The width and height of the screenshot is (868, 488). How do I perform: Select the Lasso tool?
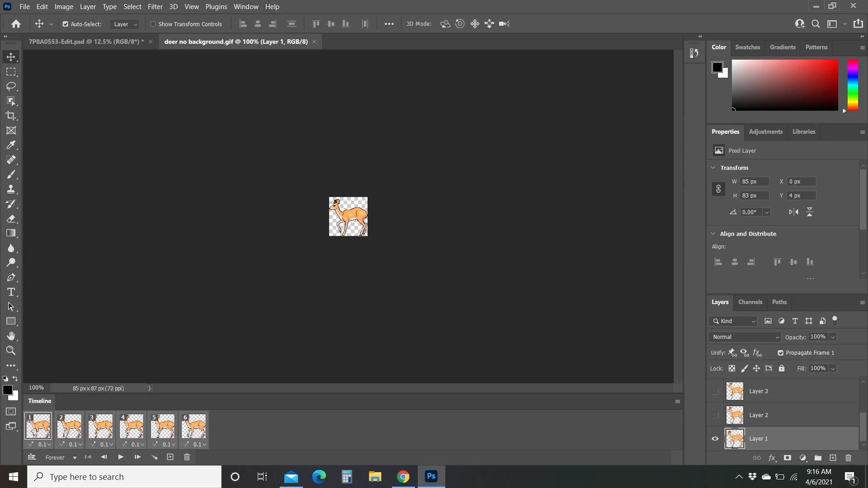11,86
